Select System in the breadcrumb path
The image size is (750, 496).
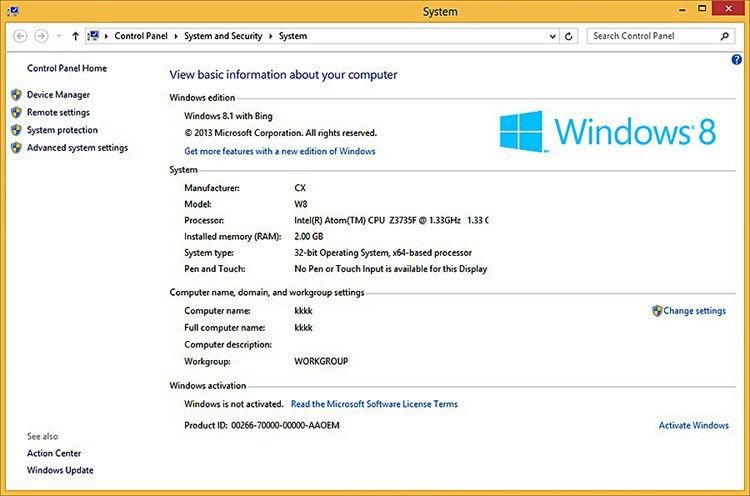[293, 36]
